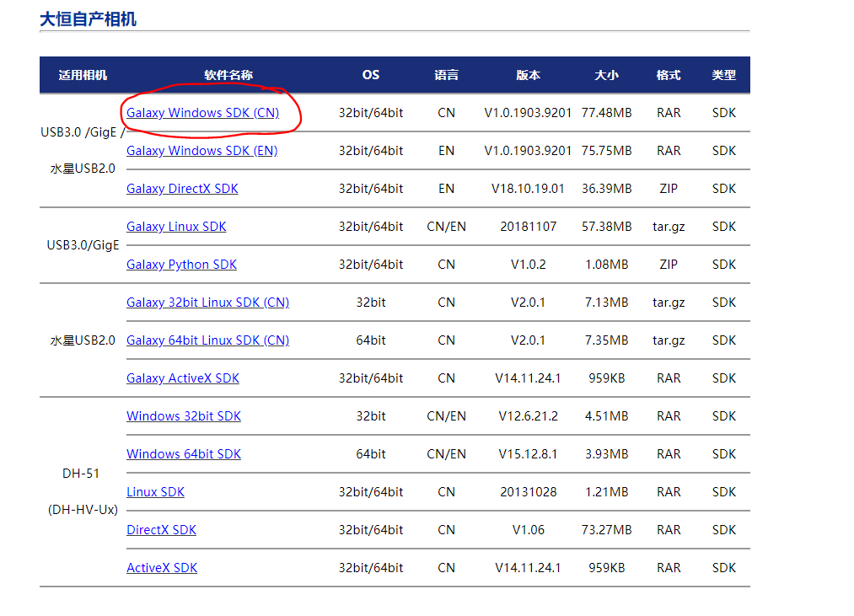Select version V12.6.21.2 cell
Screen dimensions: 854x616
click(x=529, y=416)
